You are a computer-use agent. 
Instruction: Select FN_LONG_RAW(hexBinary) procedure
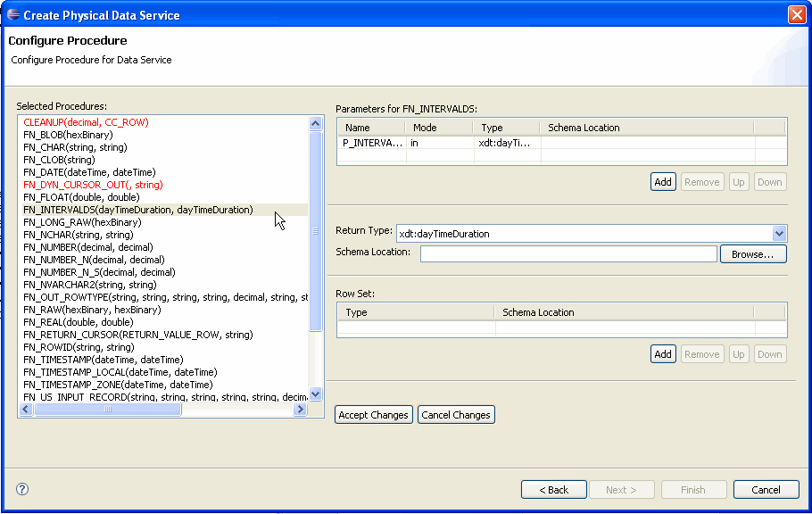click(x=82, y=222)
